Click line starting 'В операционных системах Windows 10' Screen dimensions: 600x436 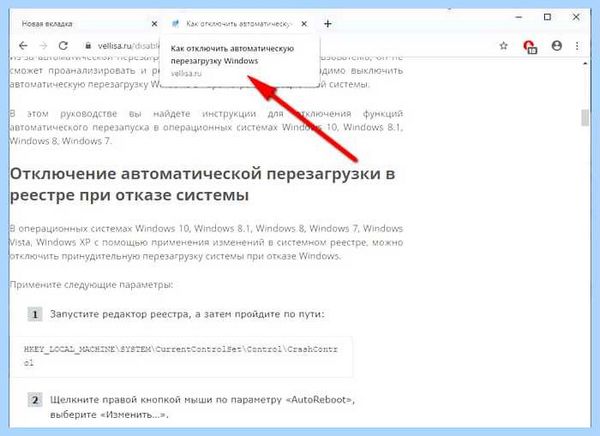[206, 229]
